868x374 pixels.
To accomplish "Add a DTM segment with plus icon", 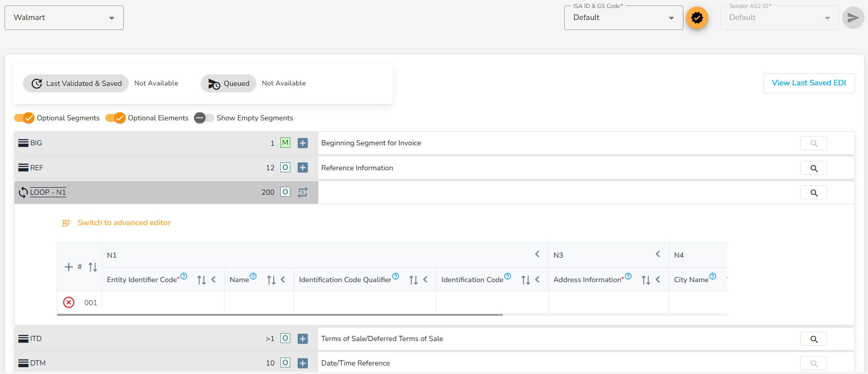I will point(303,363).
